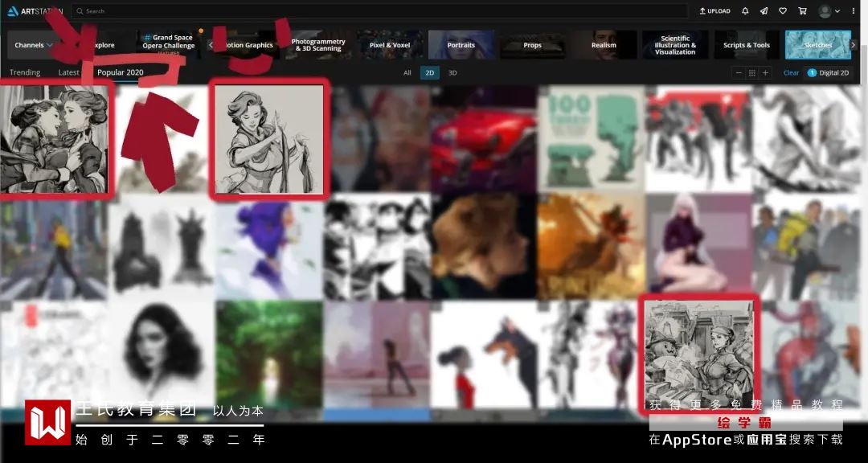Click the Search input field
This screenshot has width=868, height=463.
click(379, 11)
